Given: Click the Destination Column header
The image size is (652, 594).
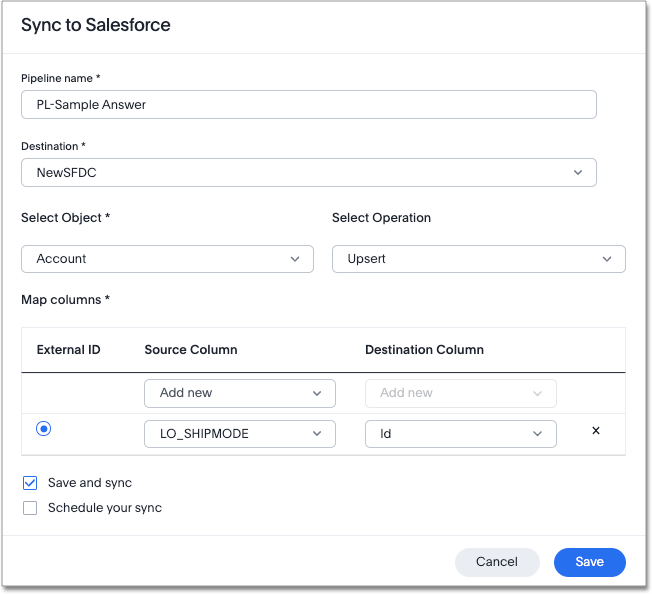Looking at the screenshot, I should pyautogui.click(x=424, y=350).
